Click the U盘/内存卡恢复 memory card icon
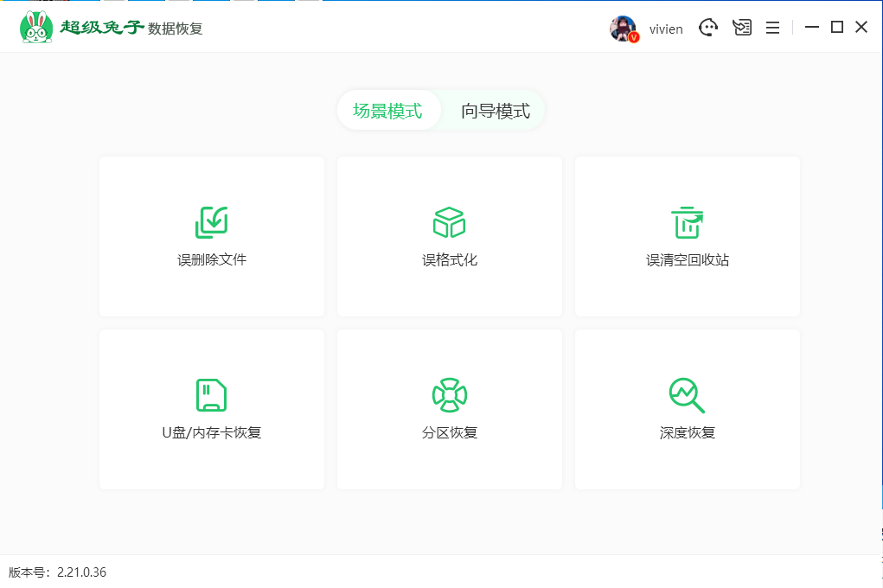883x588 pixels. (212, 395)
